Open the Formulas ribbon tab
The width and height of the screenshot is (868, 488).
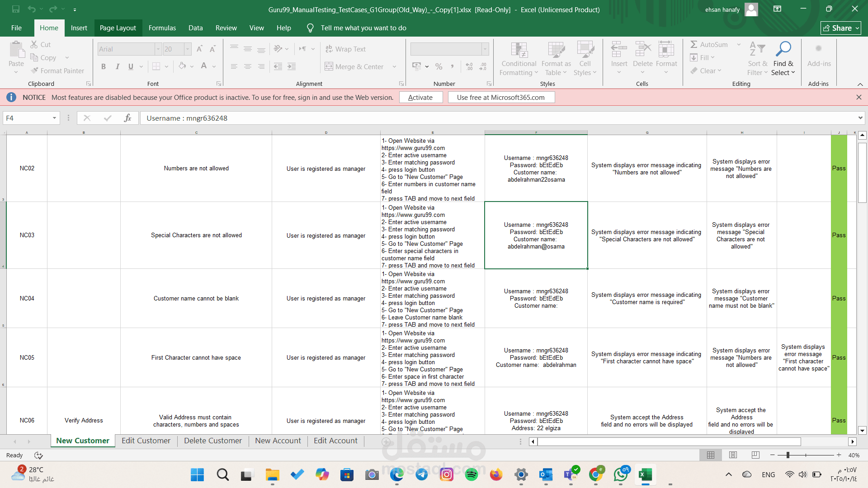[x=162, y=28]
